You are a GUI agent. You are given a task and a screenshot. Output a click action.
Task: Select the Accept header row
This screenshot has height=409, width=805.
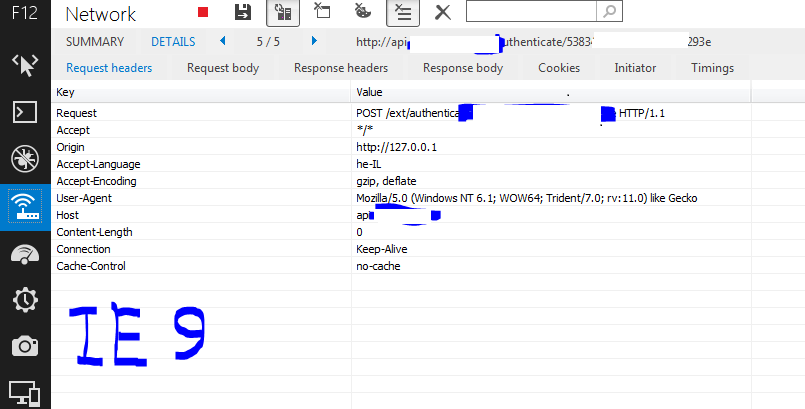401,130
